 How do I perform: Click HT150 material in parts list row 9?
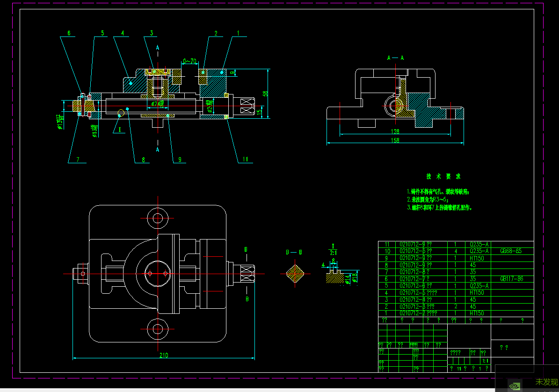(x=477, y=258)
